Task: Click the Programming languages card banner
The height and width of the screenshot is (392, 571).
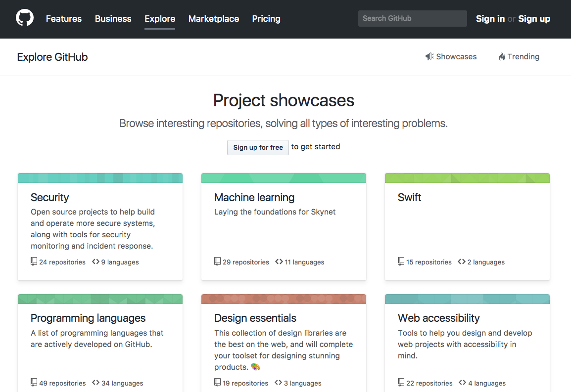Action: [x=100, y=299]
